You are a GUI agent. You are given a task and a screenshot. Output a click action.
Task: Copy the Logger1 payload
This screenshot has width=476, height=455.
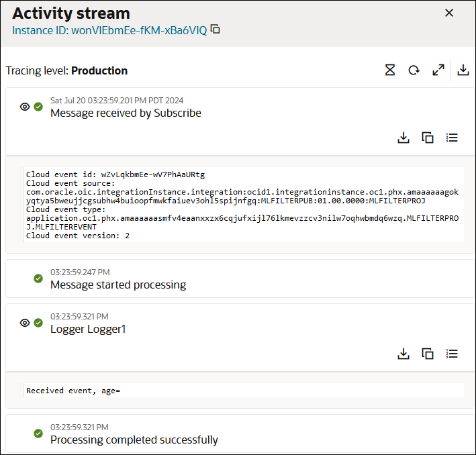428,354
